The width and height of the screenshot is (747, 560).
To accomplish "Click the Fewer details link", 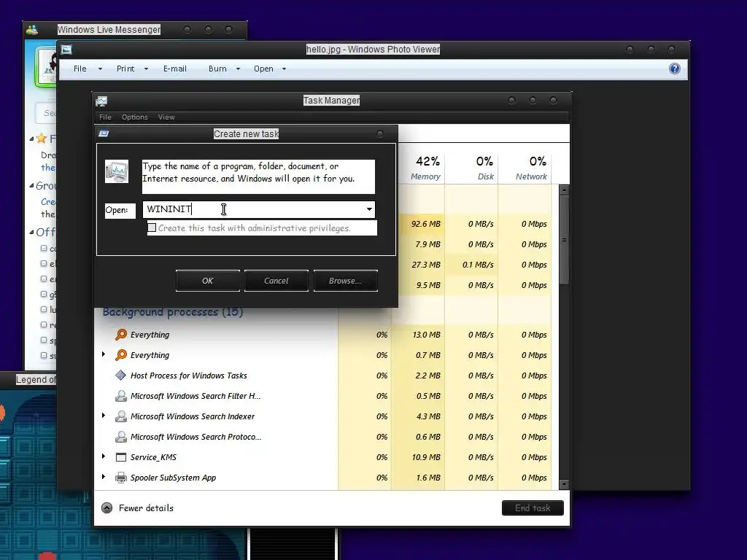I will click(146, 508).
